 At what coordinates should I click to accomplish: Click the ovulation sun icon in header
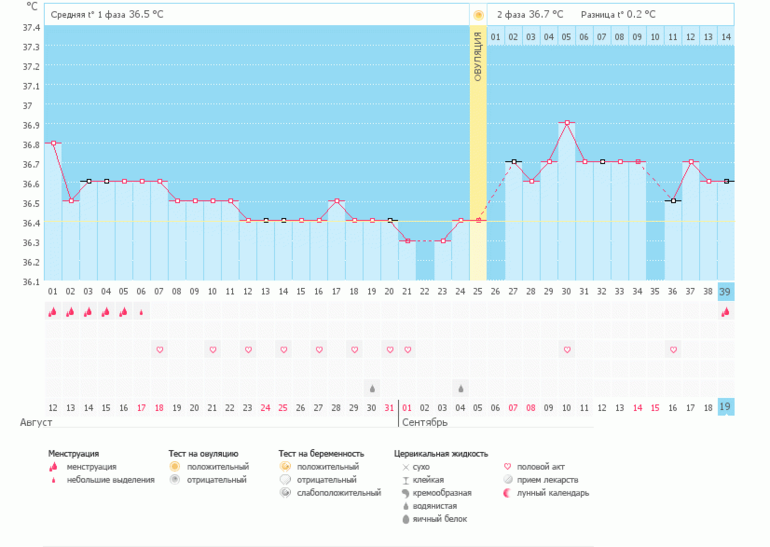tap(478, 14)
